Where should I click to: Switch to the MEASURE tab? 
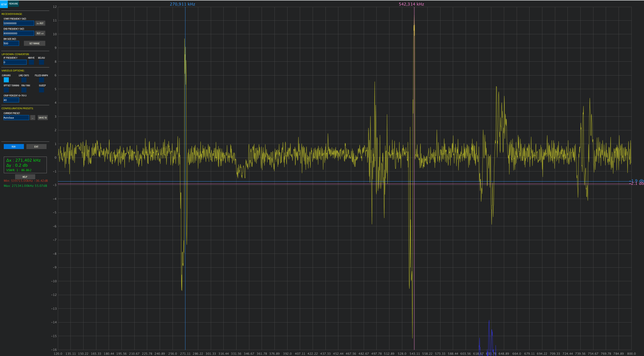pos(13,4)
